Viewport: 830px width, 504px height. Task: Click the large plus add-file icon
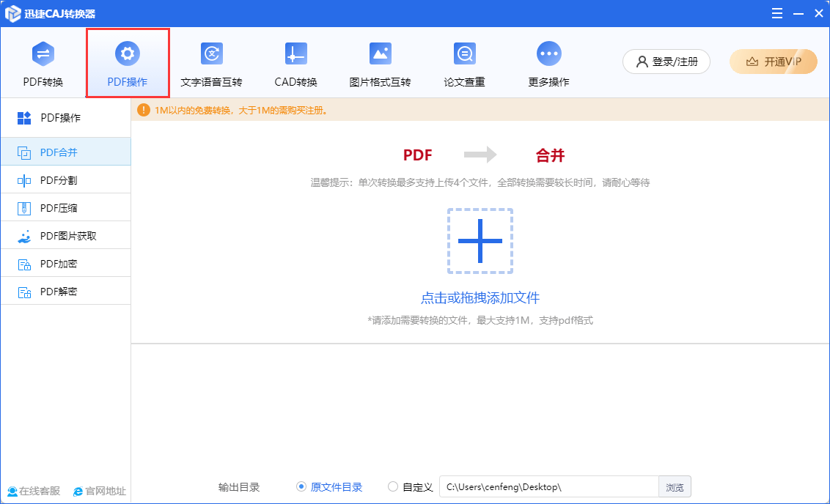click(480, 241)
